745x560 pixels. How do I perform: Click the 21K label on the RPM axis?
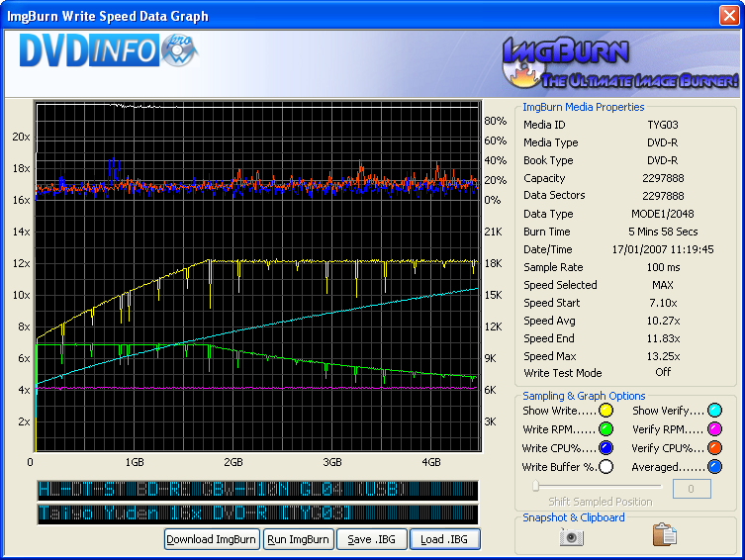493,232
